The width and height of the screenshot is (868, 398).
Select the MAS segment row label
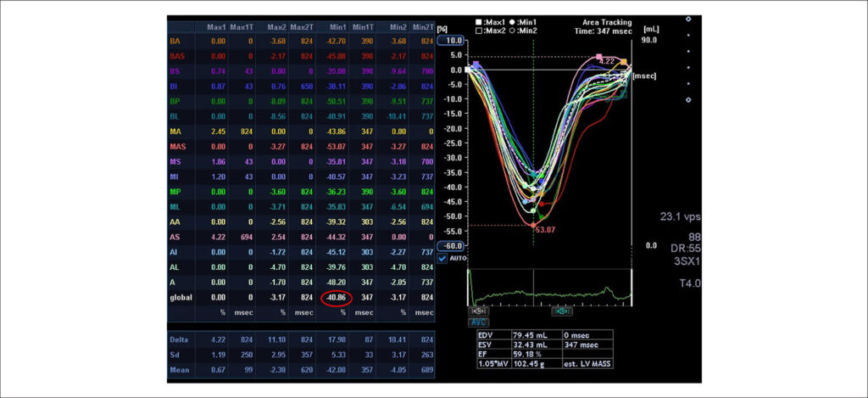tap(178, 146)
